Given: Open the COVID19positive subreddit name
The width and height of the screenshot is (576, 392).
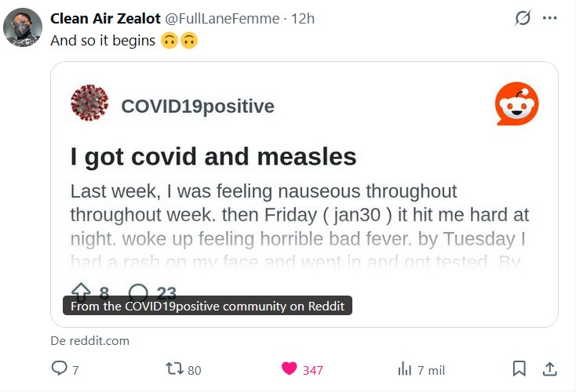Looking at the screenshot, I should (198, 107).
